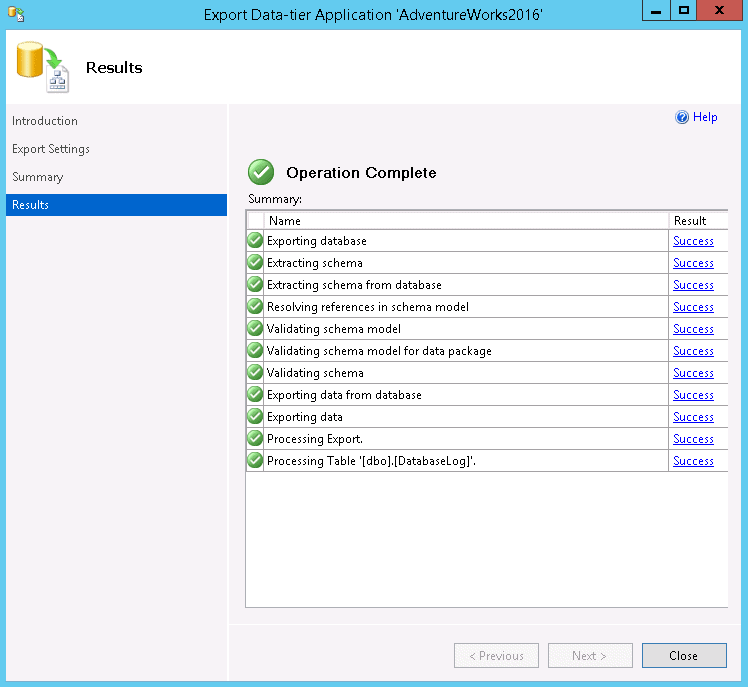Maximize the Export Data-tier Application window
Viewport: 748px width, 687px height.
[x=684, y=10]
